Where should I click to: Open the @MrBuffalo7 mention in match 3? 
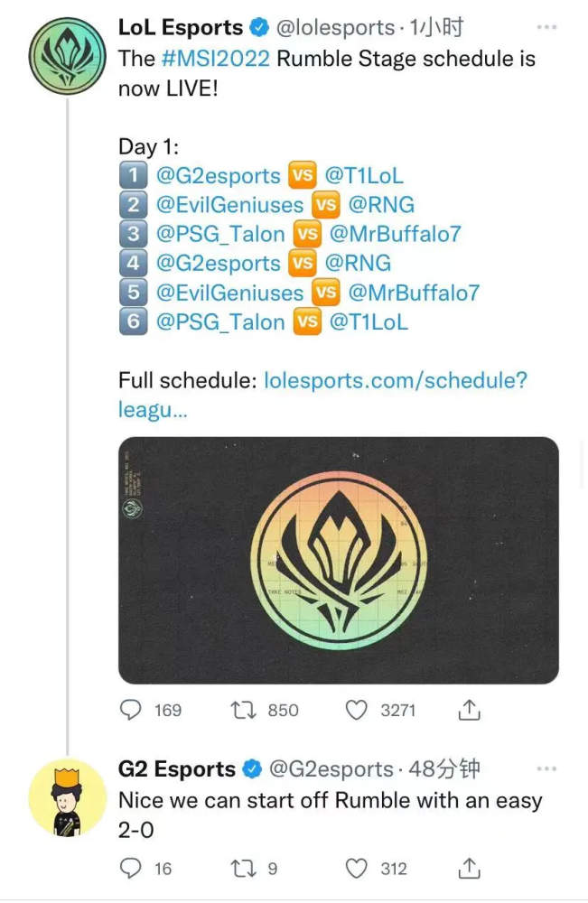pos(396,234)
